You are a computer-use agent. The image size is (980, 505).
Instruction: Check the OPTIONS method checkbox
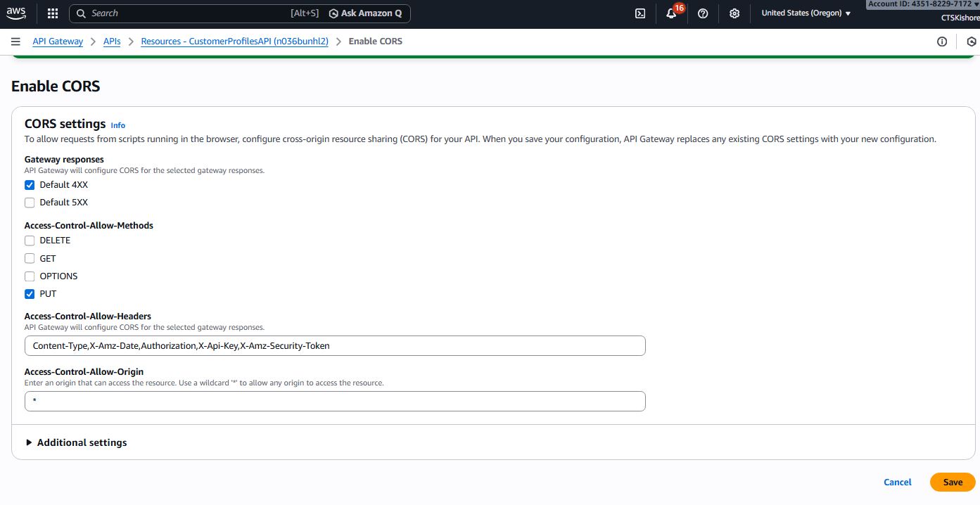30,276
